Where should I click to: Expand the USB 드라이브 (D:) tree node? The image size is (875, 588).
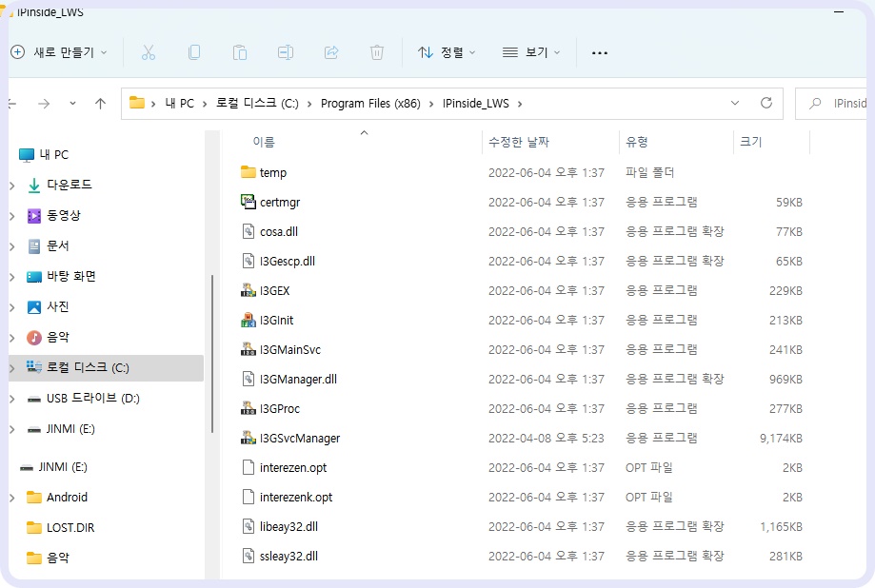coord(12,399)
